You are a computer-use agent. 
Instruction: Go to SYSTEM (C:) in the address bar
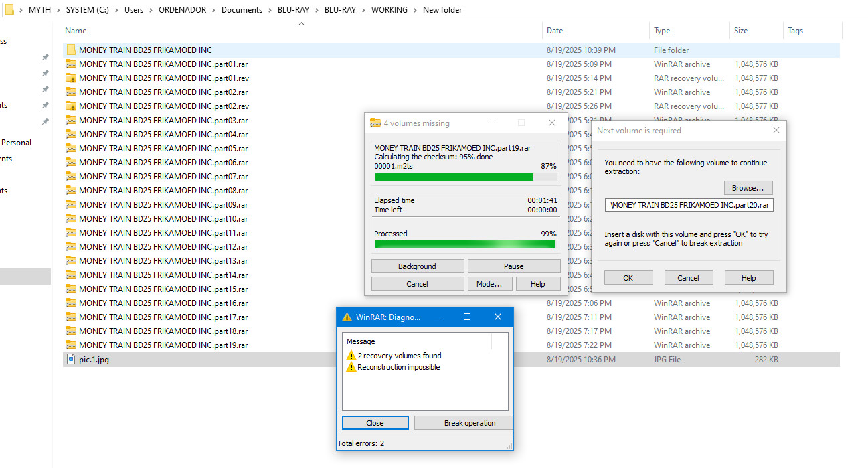88,10
